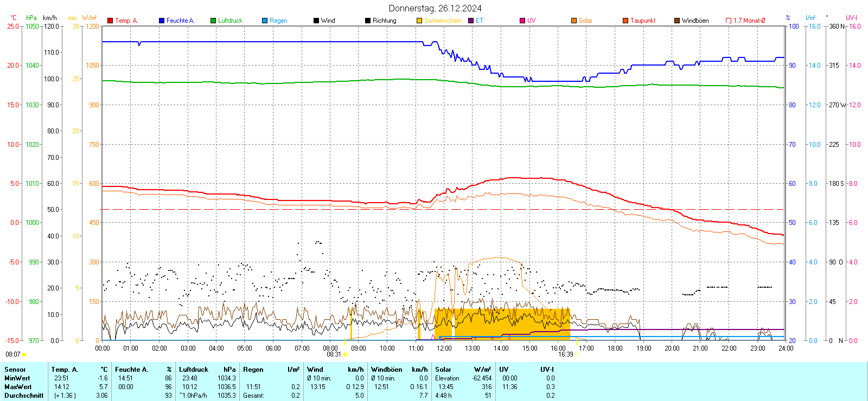Viewport: 868px width, 401px height.
Task: Toggle the Regen legend box
Action: pyautogui.click(x=265, y=21)
